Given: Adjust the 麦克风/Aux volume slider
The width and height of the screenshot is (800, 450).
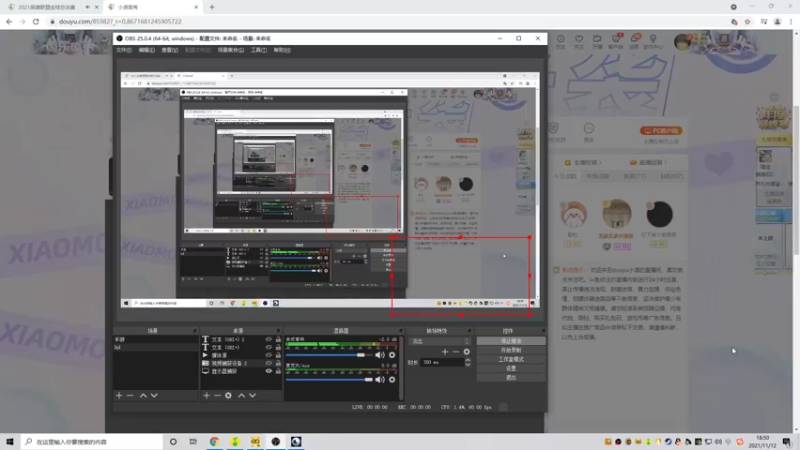Looking at the screenshot, I should tap(329, 379).
